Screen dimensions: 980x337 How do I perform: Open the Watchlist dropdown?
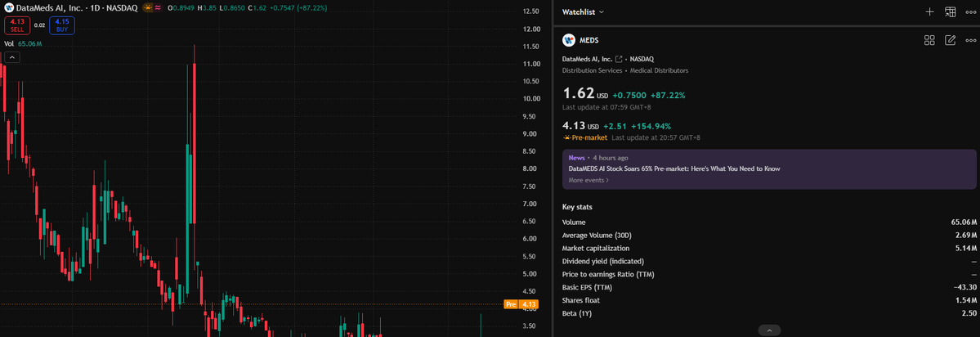click(583, 12)
